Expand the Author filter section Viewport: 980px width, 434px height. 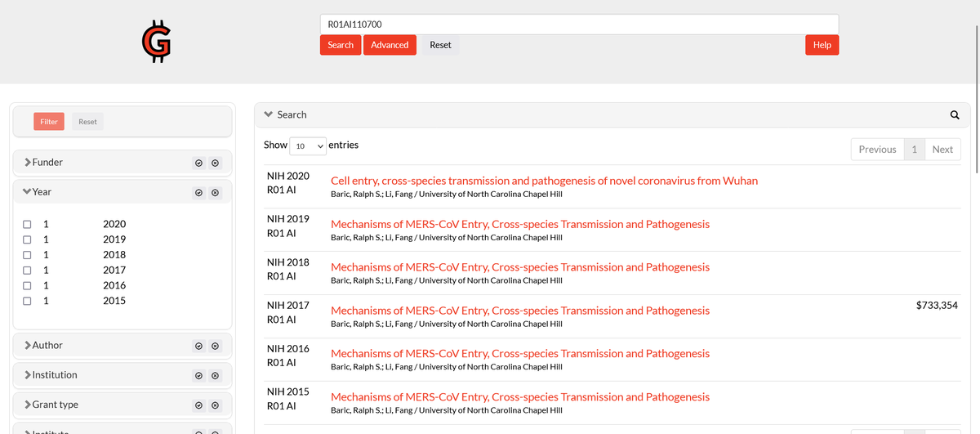point(47,345)
